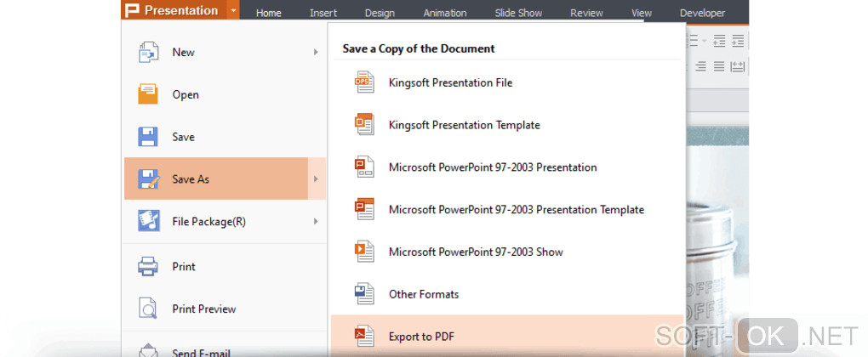Choose Microsoft PowerPoint 97-2003 Show

click(x=475, y=252)
